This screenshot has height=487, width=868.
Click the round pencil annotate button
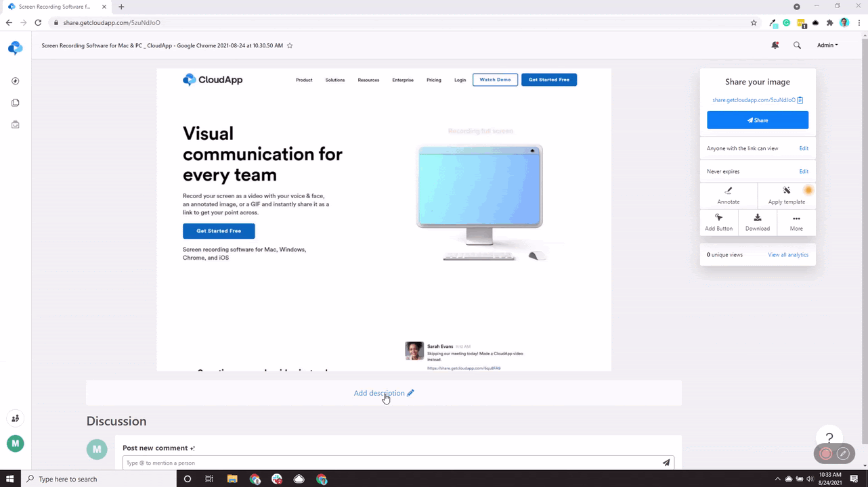tap(843, 454)
